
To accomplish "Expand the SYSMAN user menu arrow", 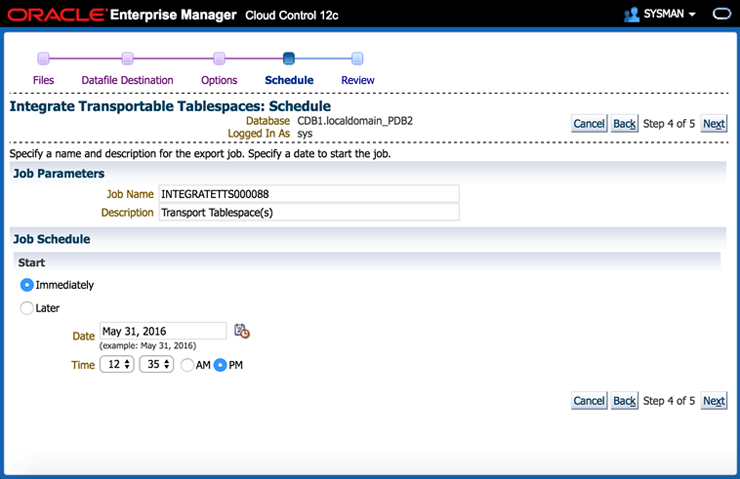I will point(692,15).
